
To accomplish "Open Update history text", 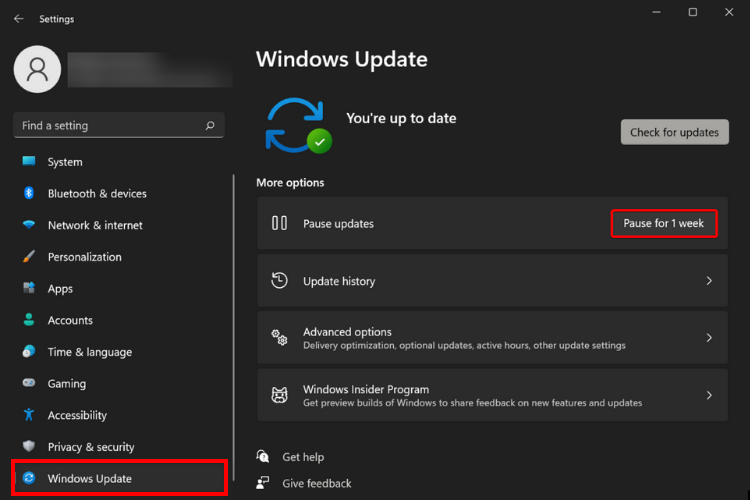I will (x=339, y=281).
